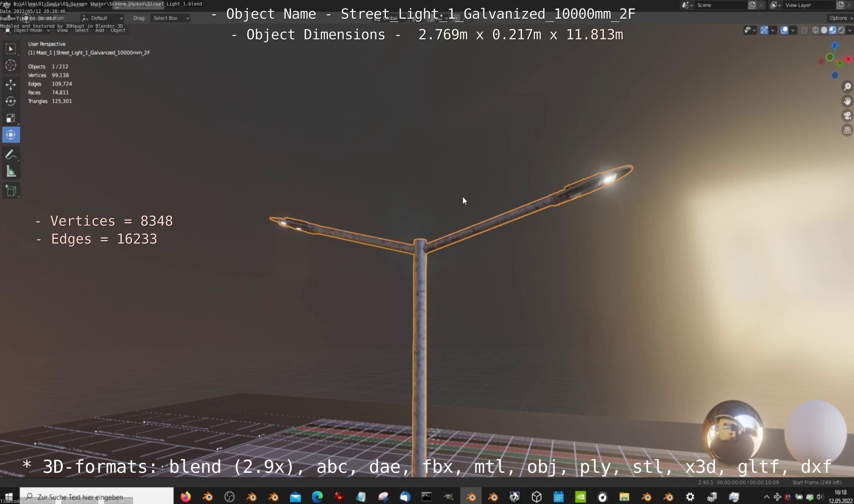
Task: Select the Scale tool
Action: (x=11, y=118)
